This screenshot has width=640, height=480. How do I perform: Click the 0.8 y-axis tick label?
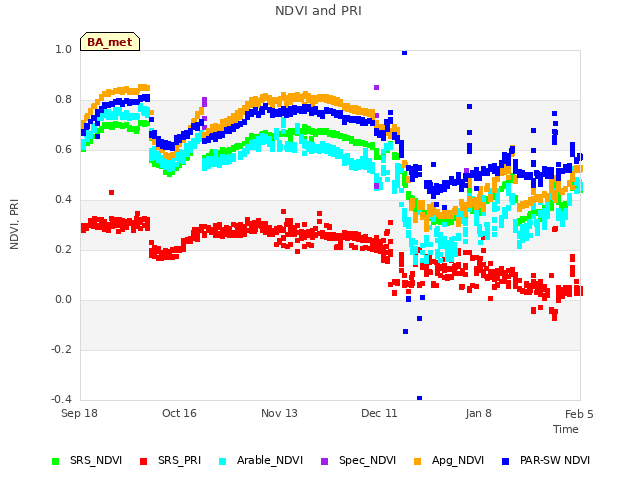pos(63,100)
